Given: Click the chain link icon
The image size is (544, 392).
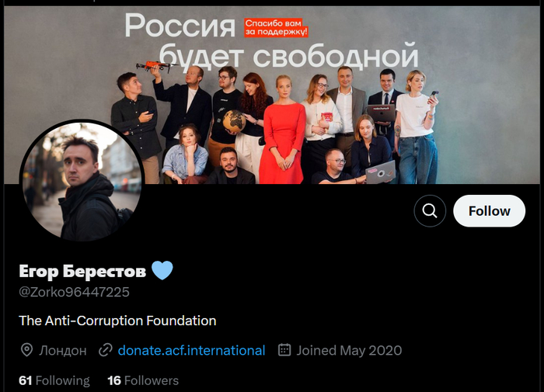Looking at the screenshot, I should 106,350.
